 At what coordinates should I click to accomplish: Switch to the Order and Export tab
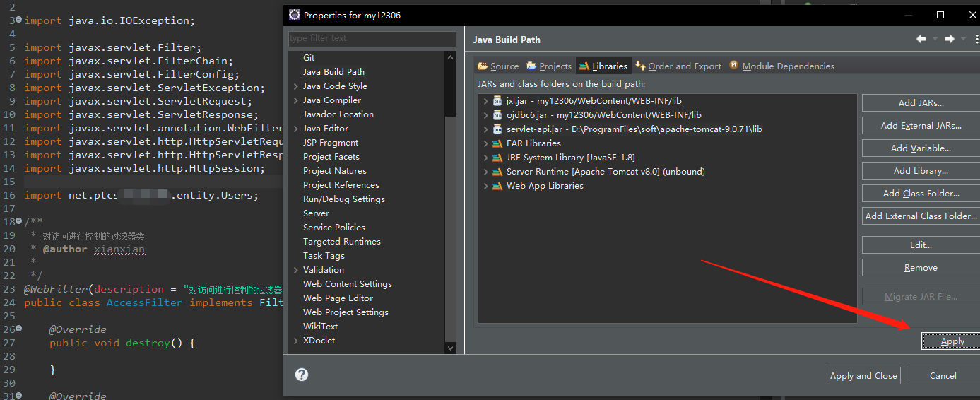coord(678,66)
